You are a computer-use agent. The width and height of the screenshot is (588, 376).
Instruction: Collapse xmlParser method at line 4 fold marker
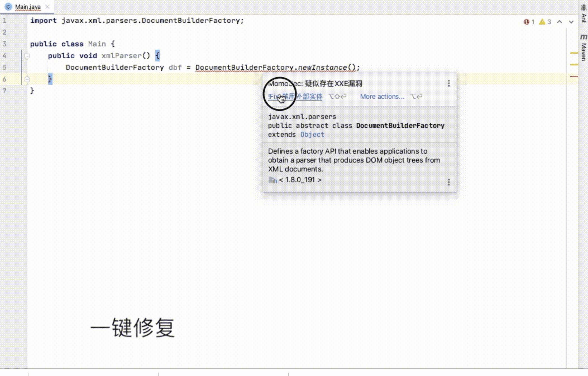coord(27,56)
